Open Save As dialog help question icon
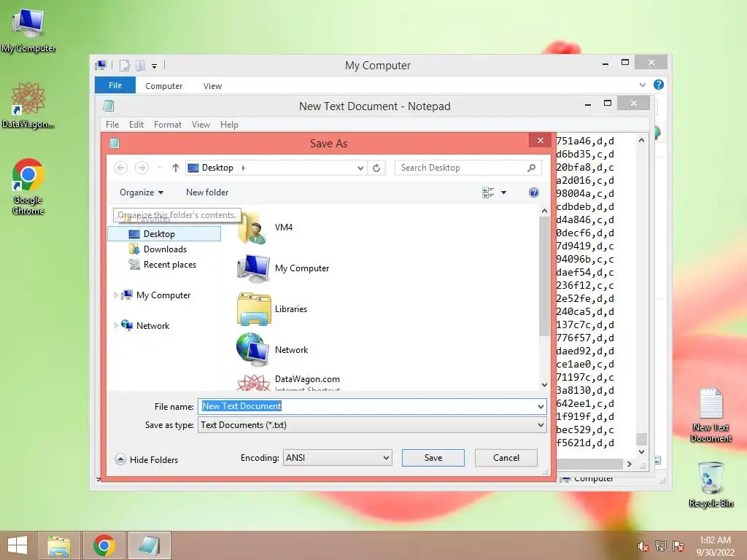The height and width of the screenshot is (560, 747). tap(534, 192)
